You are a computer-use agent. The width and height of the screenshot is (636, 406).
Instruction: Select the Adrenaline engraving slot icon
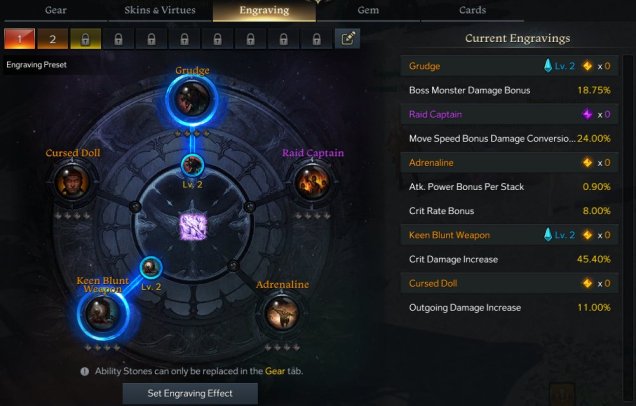281,313
